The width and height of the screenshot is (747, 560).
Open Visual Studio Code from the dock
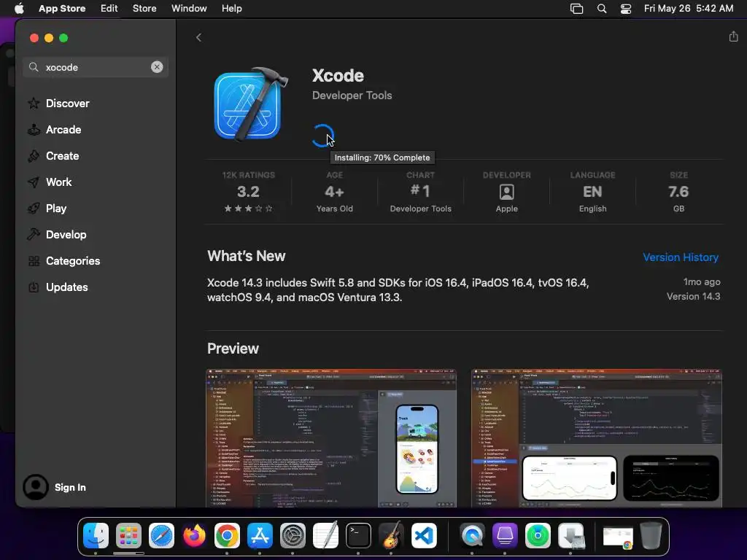424,536
